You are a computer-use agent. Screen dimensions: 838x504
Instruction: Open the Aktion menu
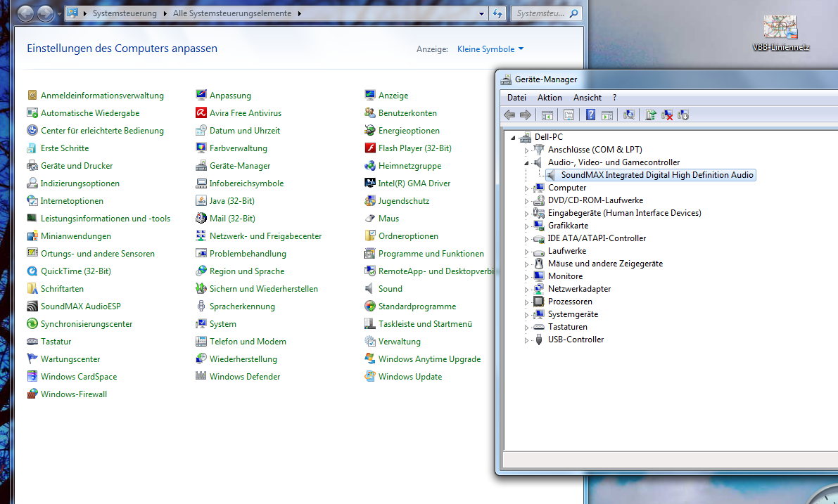coord(550,98)
